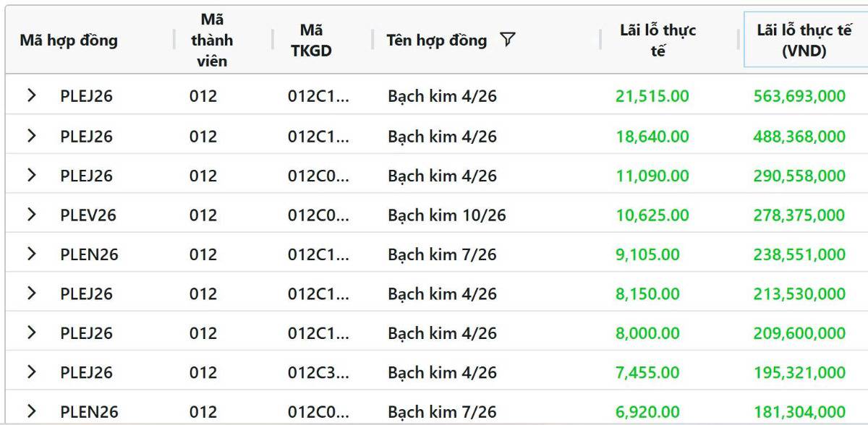This screenshot has height=425, width=868.
Task: Open the filter on Tên hợp đồng column
Action: [508, 40]
